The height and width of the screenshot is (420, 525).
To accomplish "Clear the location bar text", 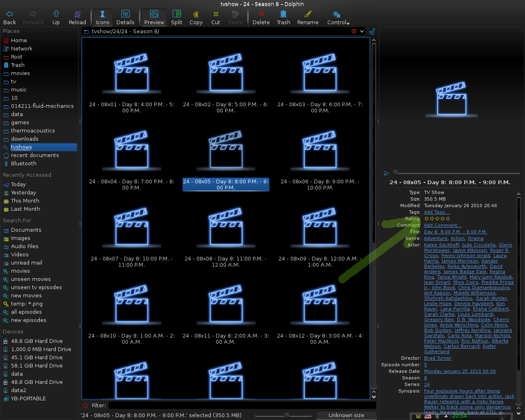I will click(x=354, y=31).
